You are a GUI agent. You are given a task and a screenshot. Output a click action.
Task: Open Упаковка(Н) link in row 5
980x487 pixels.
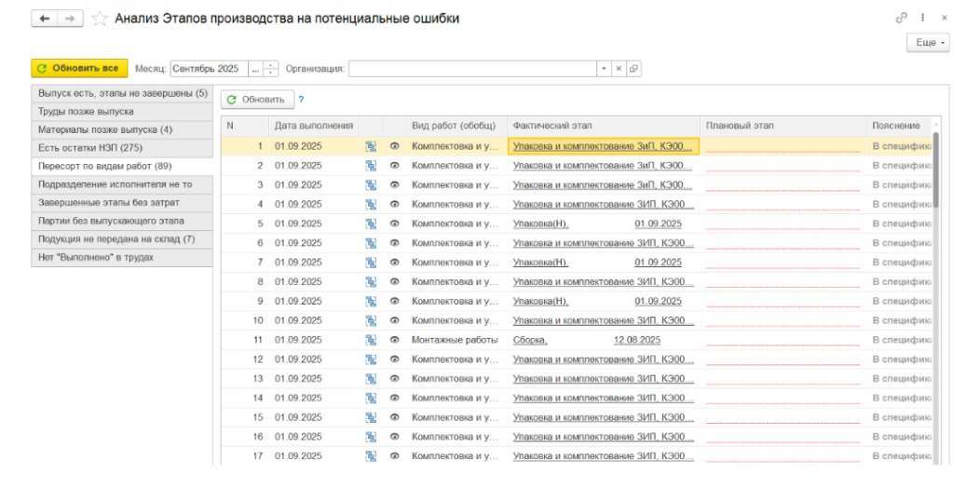click(597, 223)
